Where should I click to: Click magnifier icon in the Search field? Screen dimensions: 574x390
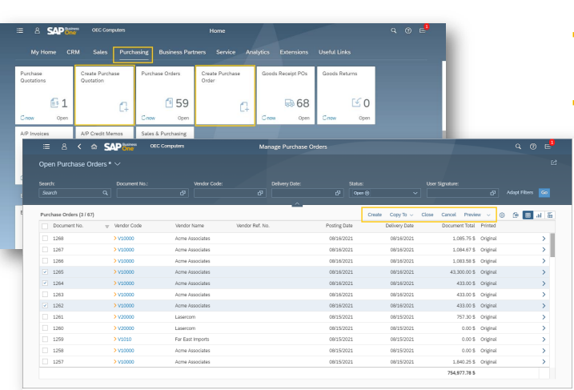[x=105, y=193]
